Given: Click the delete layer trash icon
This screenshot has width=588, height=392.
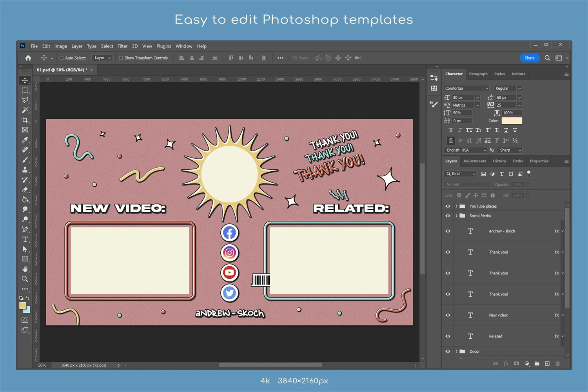Looking at the screenshot, I should click(557, 364).
